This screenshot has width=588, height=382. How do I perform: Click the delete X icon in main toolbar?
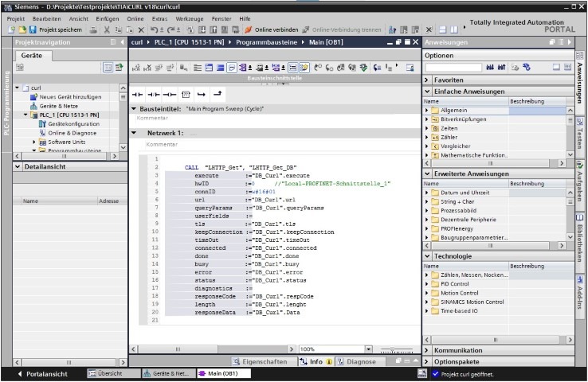141,29
